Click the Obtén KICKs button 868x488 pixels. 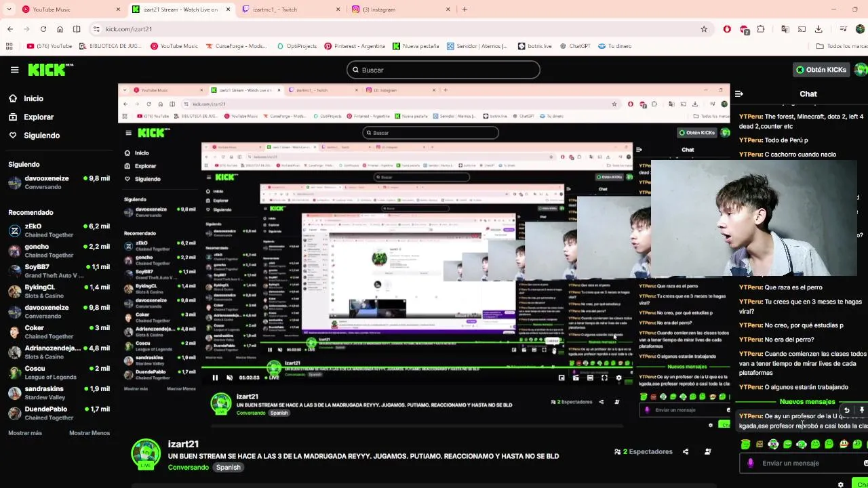(821, 69)
